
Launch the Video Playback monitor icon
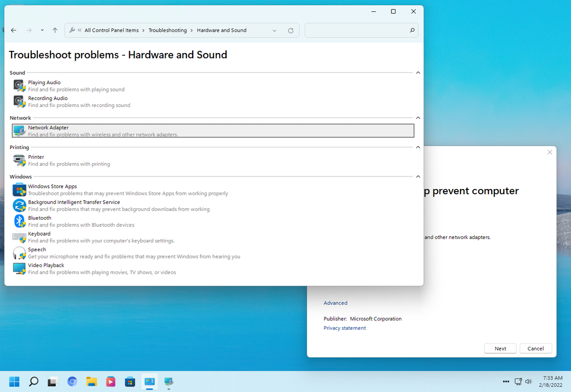click(19, 268)
